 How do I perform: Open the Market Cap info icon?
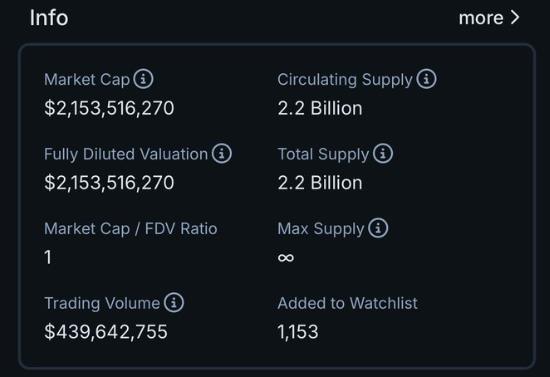pyautogui.click(x=143, y=79)
